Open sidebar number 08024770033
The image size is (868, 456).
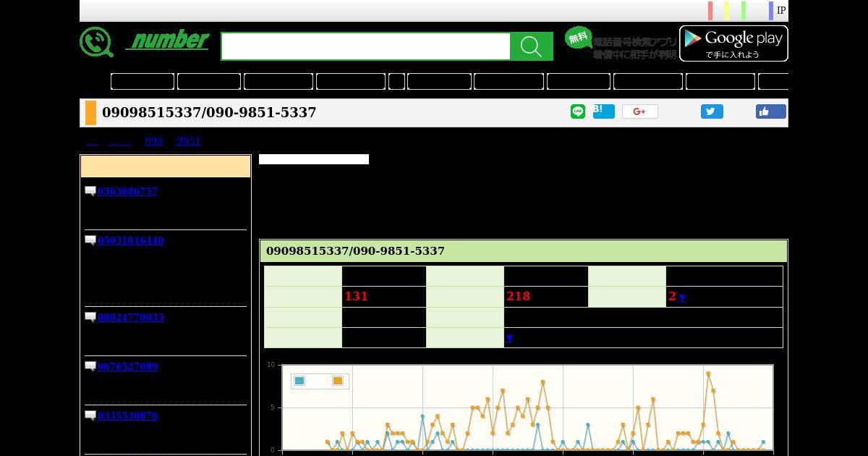pos(131,317)
